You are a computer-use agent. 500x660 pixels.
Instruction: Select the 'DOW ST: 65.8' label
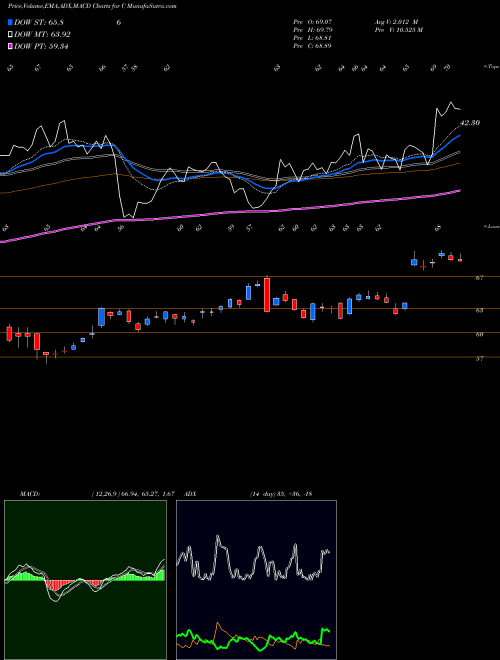[39, 22]
